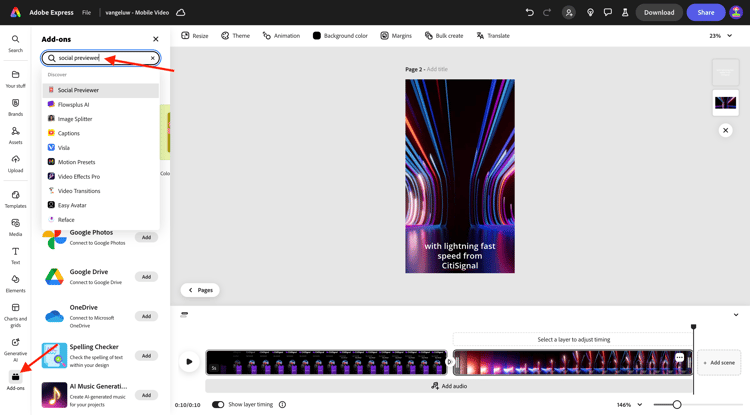Toggle Show layer timing switch
Image resolution: width=750 pixels, height=415 pixels.
pyautogui.click(x=218, y=404)
